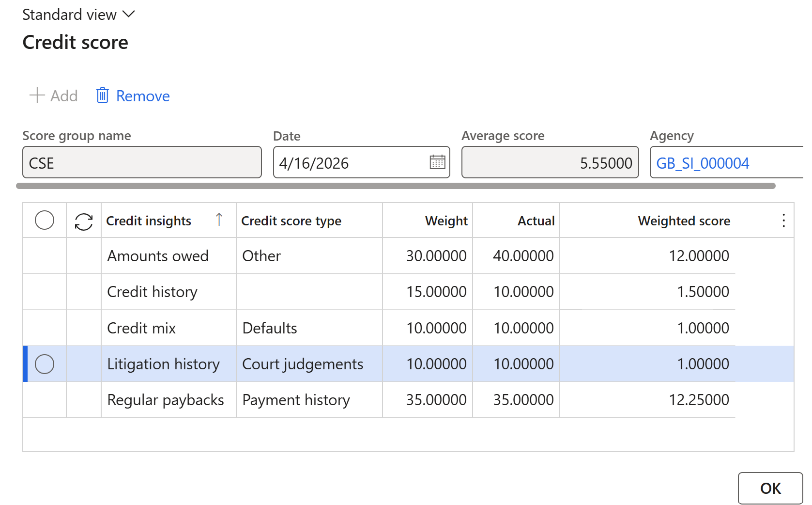Select the Amounts owed cell
The width and height of the screenshot is (812, 505).
pos(158,256)
